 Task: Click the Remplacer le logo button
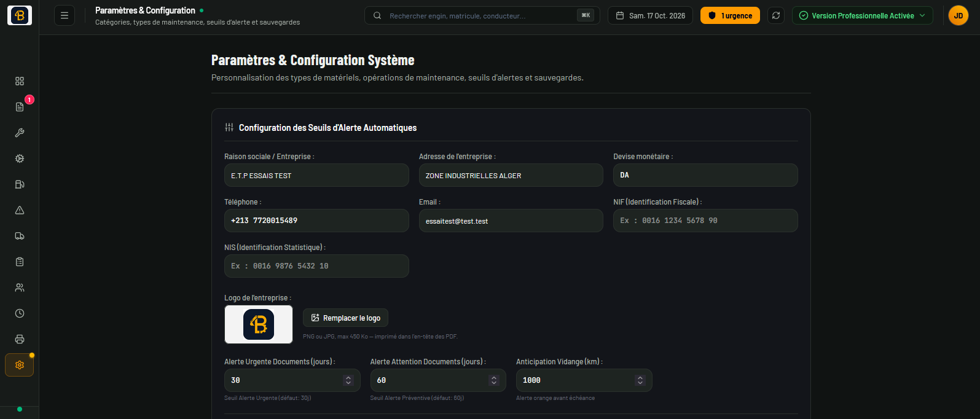345,318
